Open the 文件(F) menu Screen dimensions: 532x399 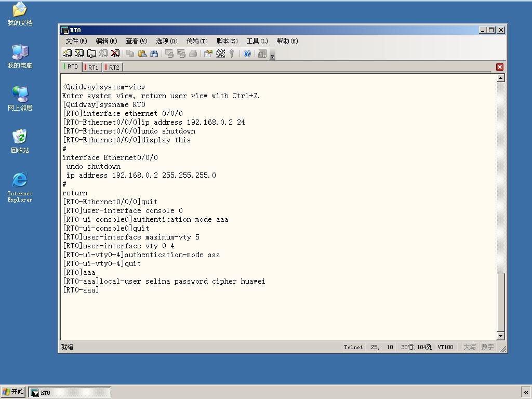coord(76,41)
